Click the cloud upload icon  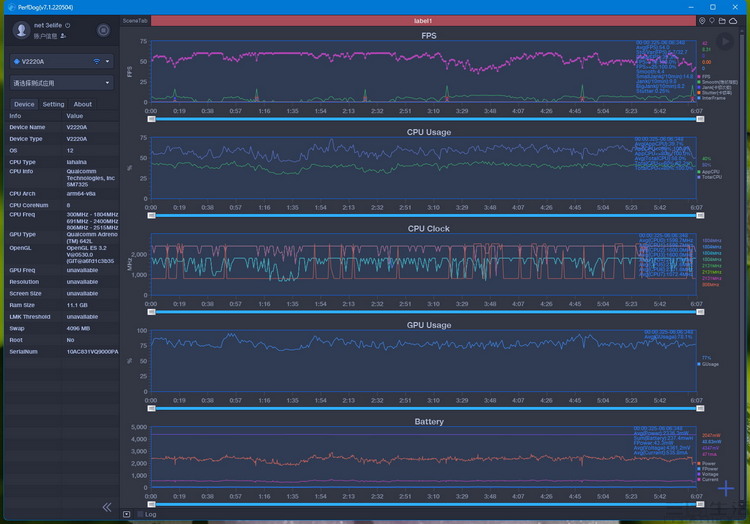pos(733,21)
